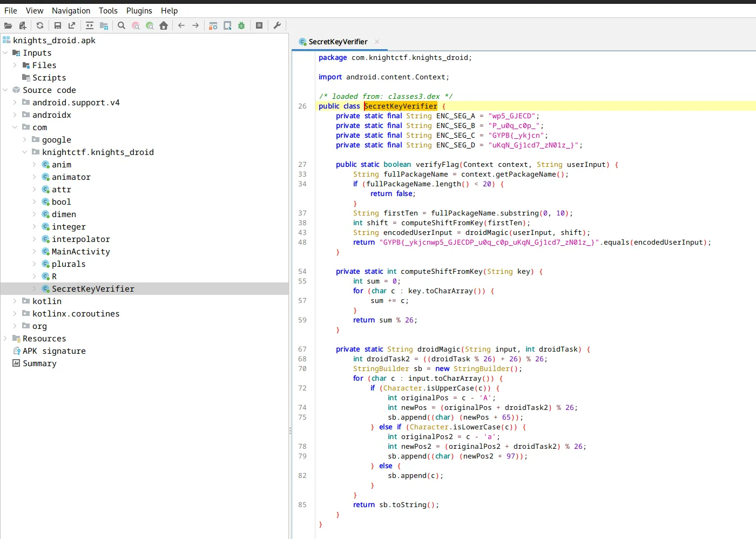
Task: Click the back navigation arrow
Action: pos(181,25)
